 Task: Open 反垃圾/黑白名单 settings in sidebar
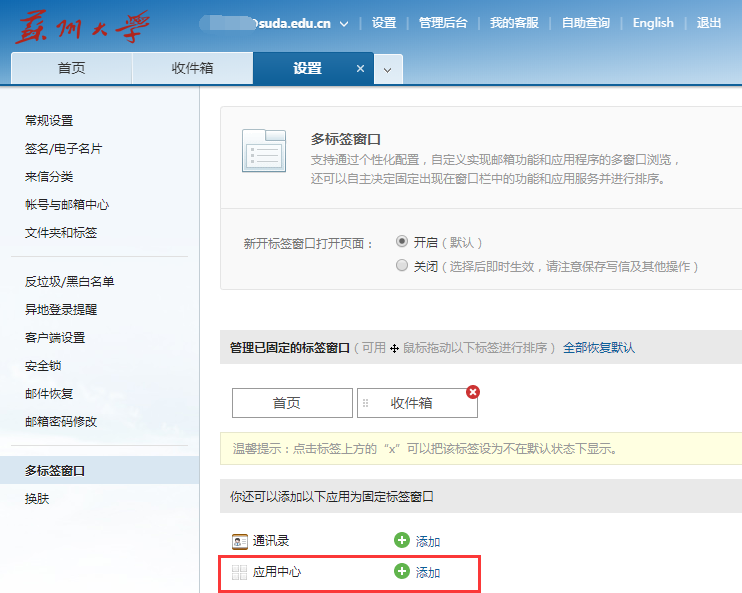click(69, 282)
